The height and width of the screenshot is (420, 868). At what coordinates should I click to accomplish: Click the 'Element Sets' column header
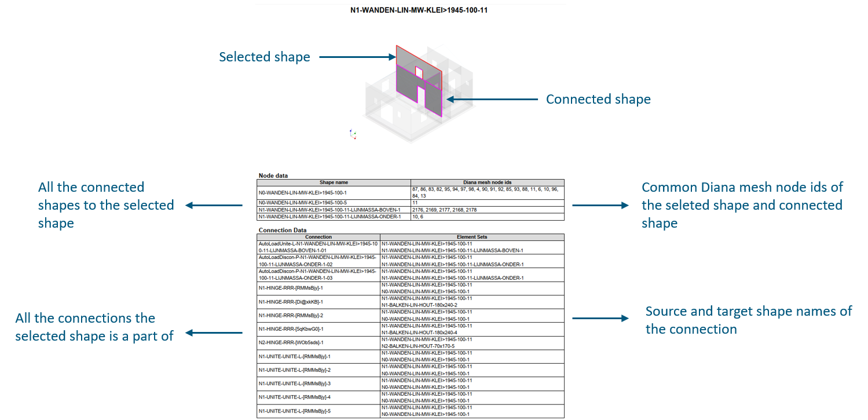click(472, 237)
